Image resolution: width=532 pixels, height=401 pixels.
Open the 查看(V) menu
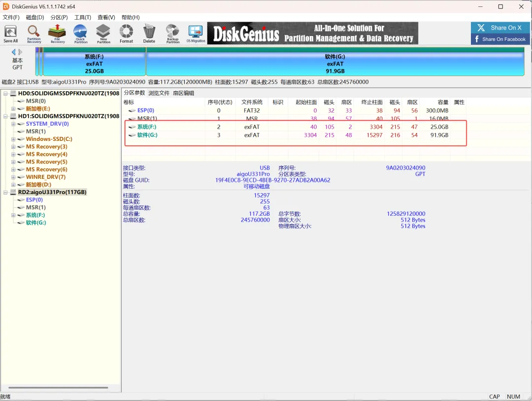click(106, 17)
